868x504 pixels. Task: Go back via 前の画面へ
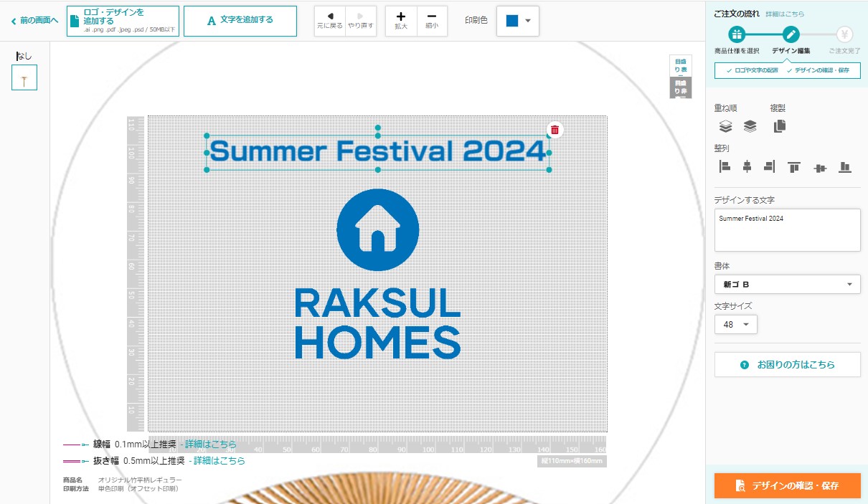pyautogui.click(x=34, y=21)
